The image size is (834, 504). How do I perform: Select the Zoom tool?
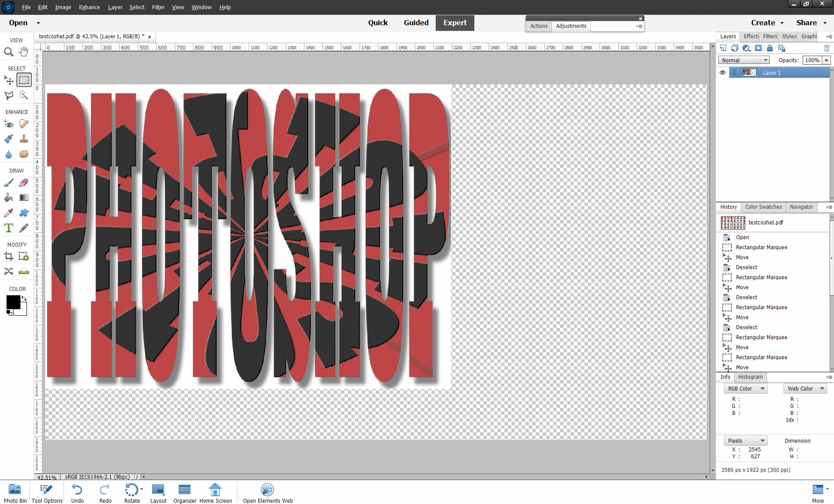pos(8,52)
